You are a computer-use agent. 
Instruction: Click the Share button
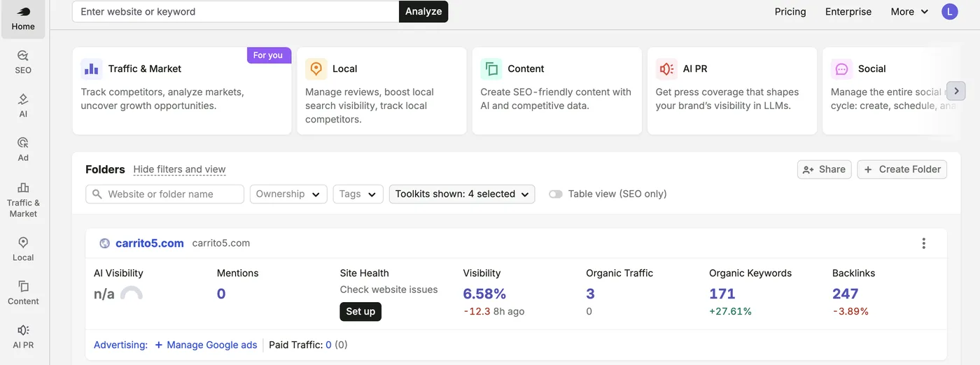(825, 169)
